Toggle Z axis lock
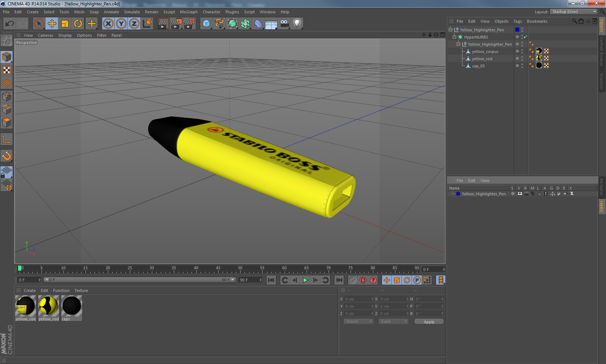Image resolution: width=606 pixels, height=364 pixels. coord(134,24)
